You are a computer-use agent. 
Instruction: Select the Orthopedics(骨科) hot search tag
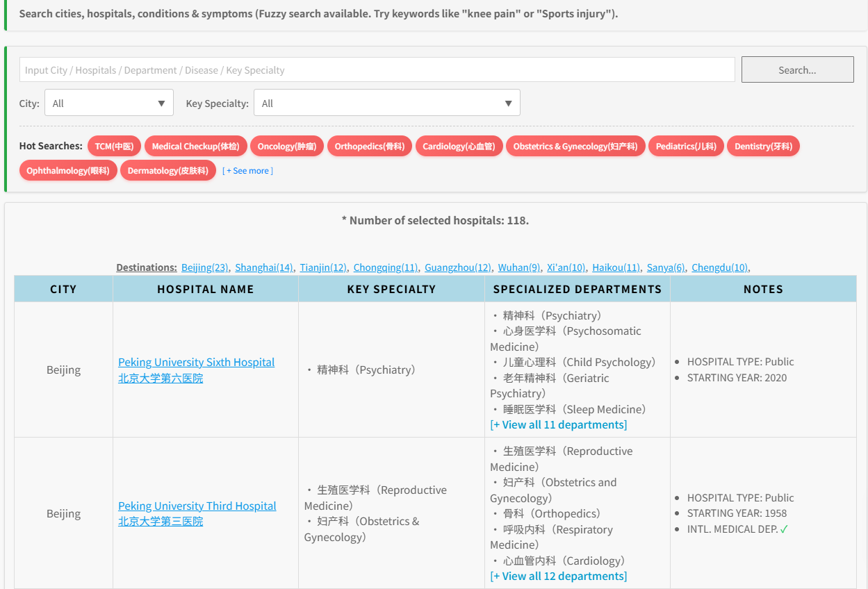click(370, 146)
